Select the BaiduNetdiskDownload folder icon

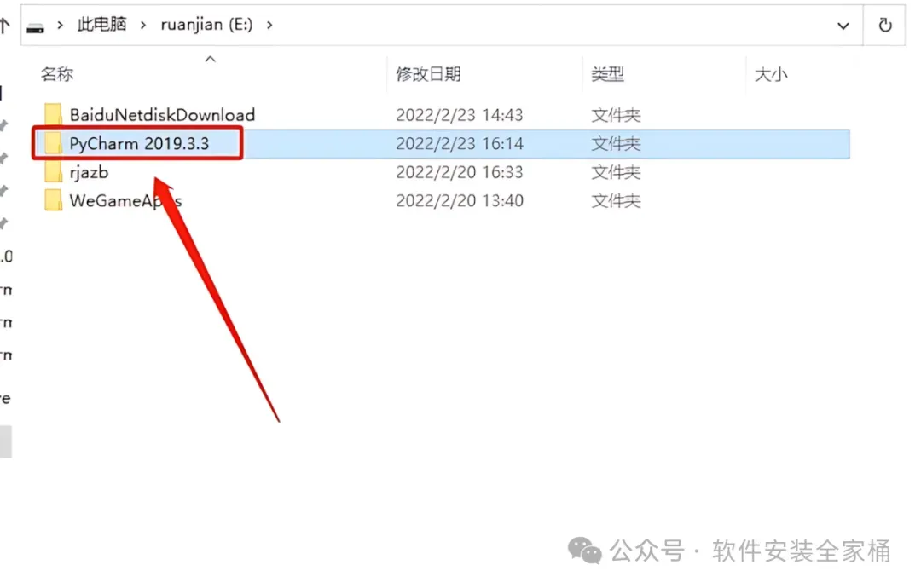point(54,114)
